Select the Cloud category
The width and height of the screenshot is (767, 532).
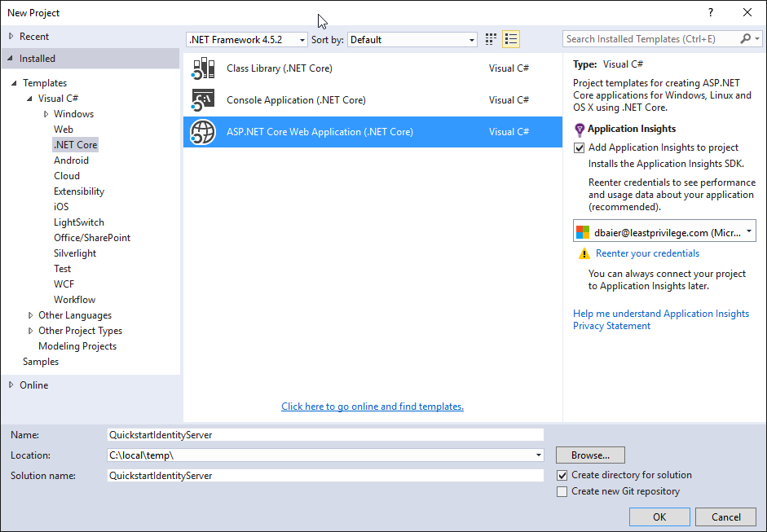67,176
